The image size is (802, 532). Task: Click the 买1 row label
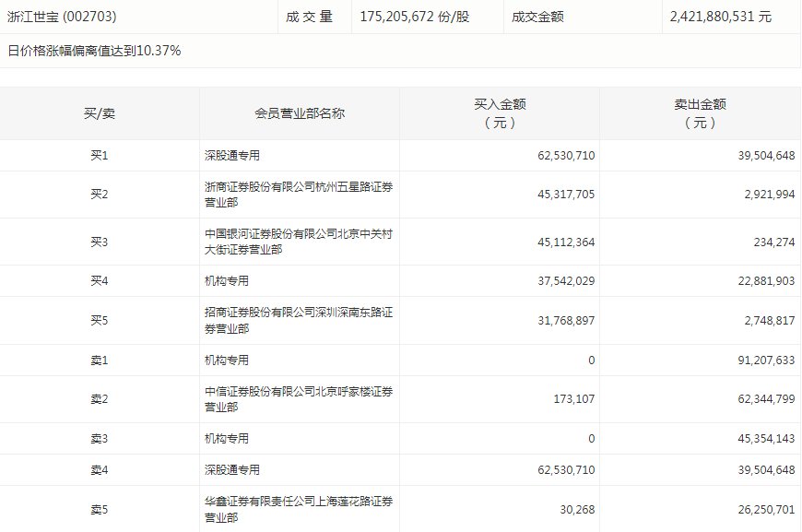(x=100, y=156)
